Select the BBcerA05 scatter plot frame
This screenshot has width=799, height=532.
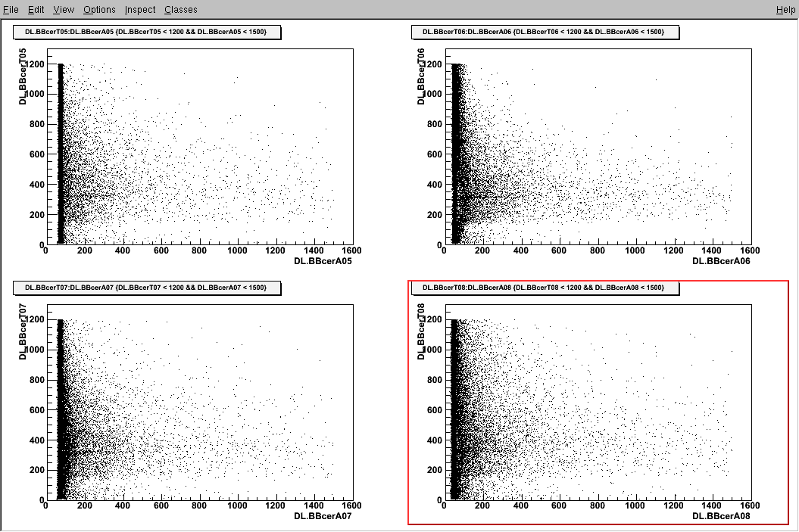(x=200, y=147)
